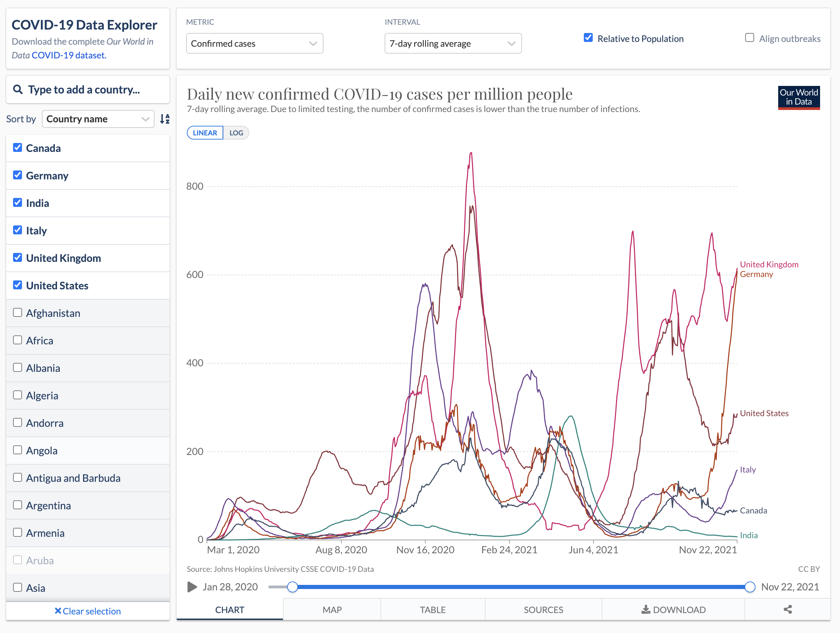The width and height of the screenshot is (840, 633).
Task: Expand the 7-day rolling average dropdown
Action: pyautogui.click(x=453, y=44)
